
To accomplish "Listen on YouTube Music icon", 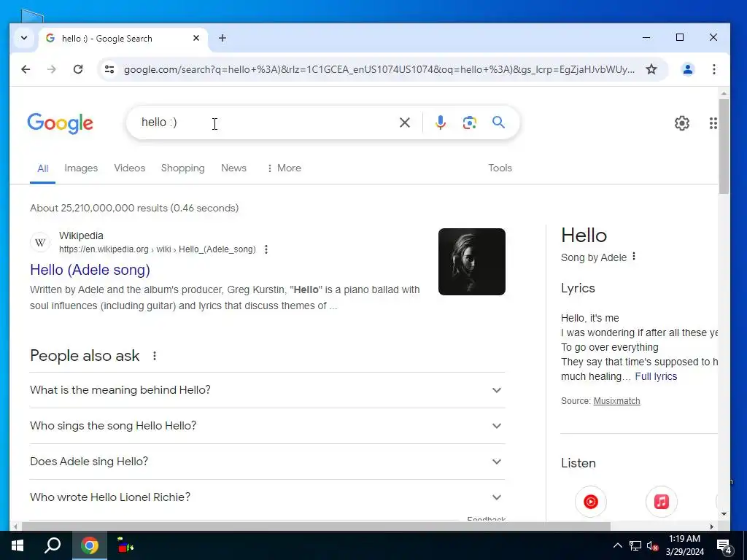I will point(591,502).
